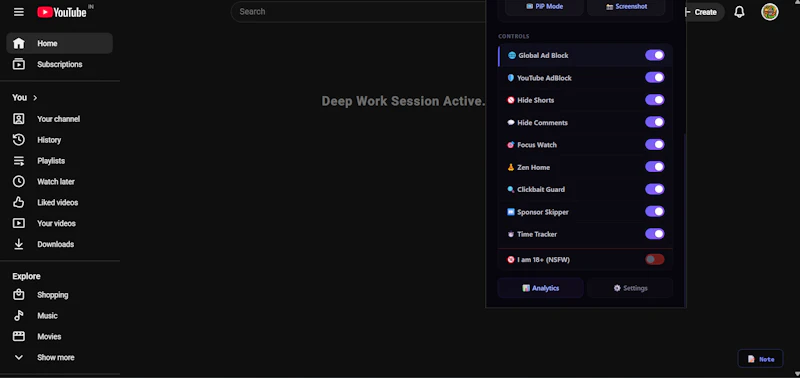Viewport: 800px width, 378px height.
Task: Click the Downloads arrow icon
Action: [19, 244]
